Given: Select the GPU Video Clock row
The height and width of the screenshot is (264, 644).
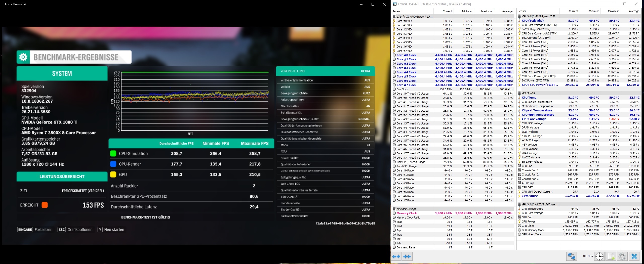Looking at the screenshot, I should pos(579,234).
